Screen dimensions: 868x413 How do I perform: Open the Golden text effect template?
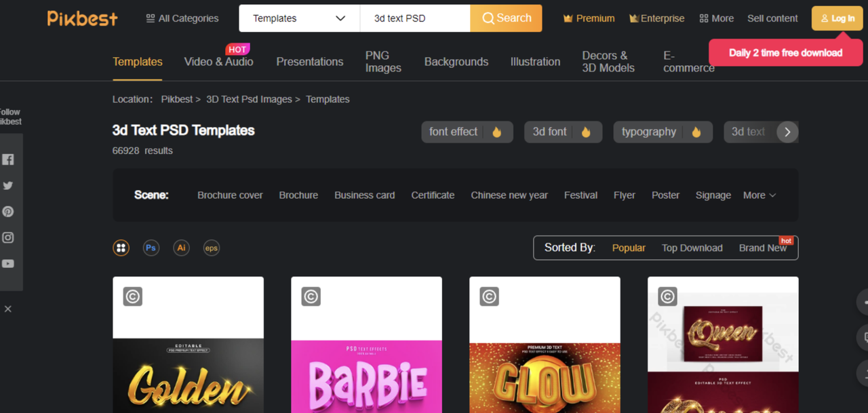click(x=188, y=345)
